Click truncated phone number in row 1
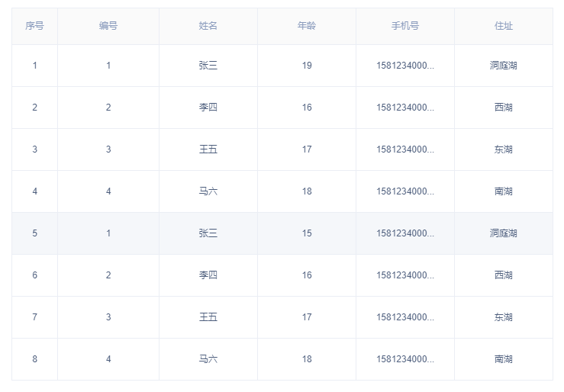This screenshot has width=564, height=392. pos(405,66)
